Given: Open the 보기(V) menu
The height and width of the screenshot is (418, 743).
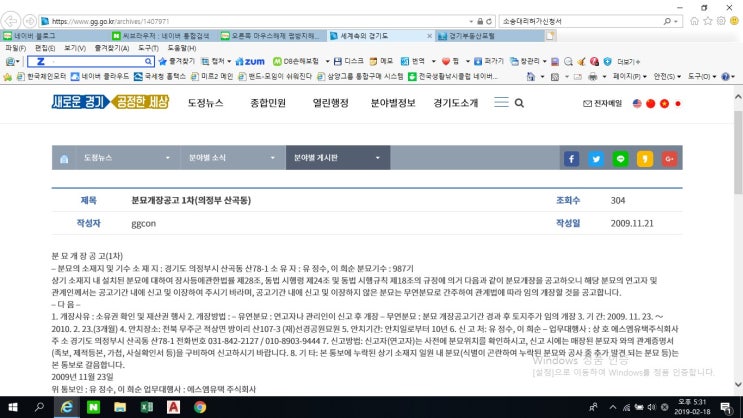Looking at the screenshot, I should coord(75,48).
